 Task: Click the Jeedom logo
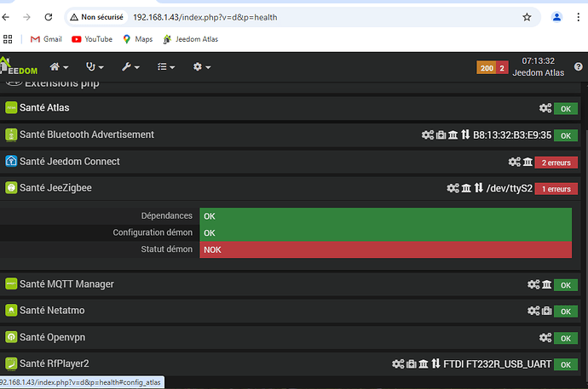[x=19, y=66]
